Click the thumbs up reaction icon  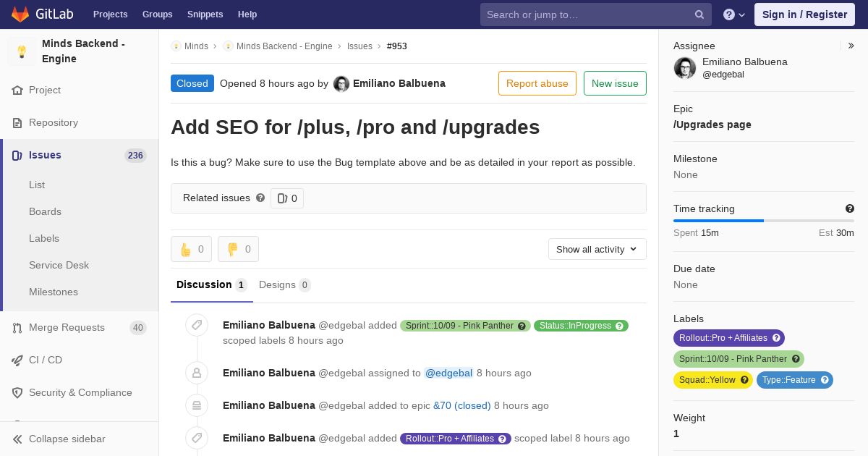186,249
